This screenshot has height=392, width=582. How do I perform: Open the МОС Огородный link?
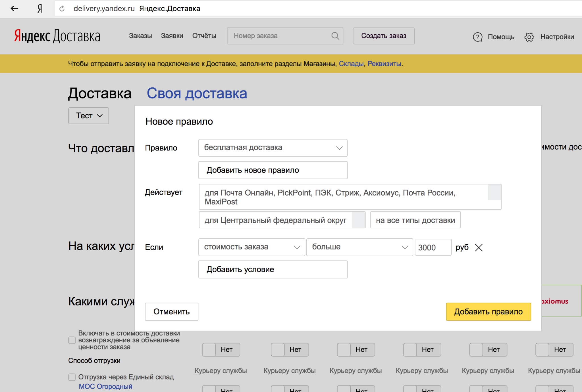click(105, 386)
